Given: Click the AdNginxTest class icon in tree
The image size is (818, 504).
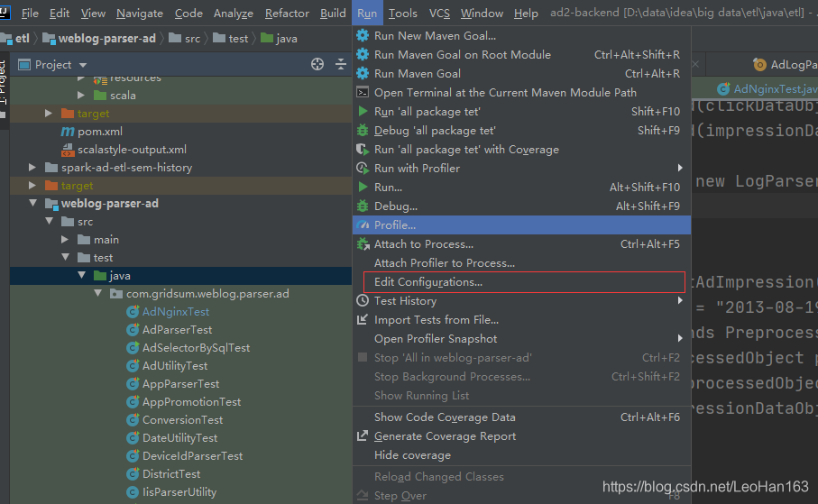Looking at the screenshot, I should coord(133,311).
